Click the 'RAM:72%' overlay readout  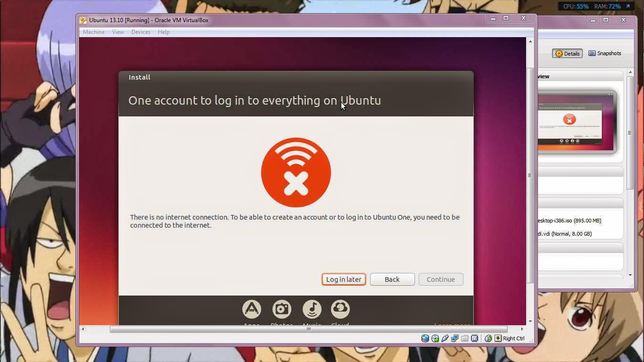coord(607,7)
